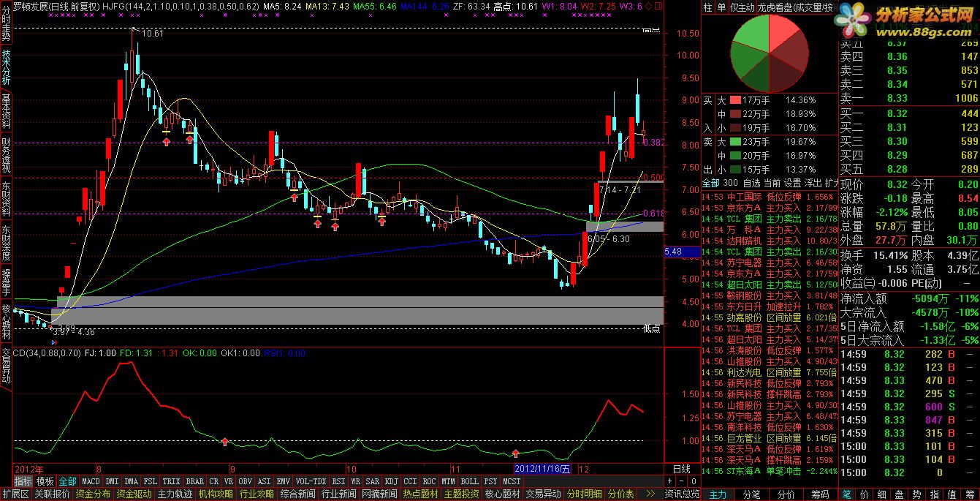Click 浮出 in the alerts filter row

pos(813,183)
